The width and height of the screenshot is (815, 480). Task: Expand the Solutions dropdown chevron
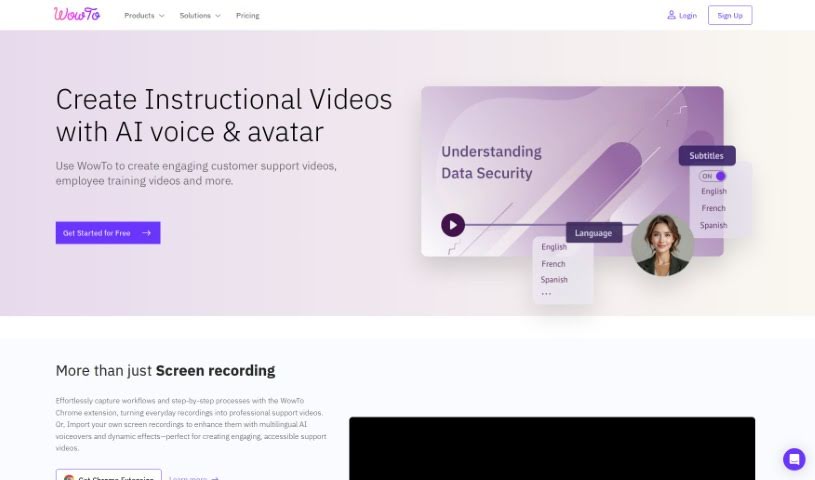(218, 16)
